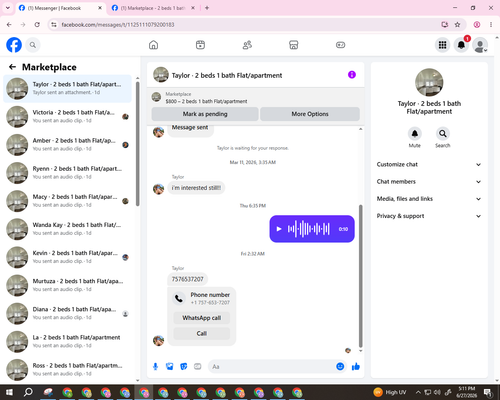Click the $800 listing link in header
This screenshot has height=400, width=500.
pyautogui.click(x=206, y=101)
